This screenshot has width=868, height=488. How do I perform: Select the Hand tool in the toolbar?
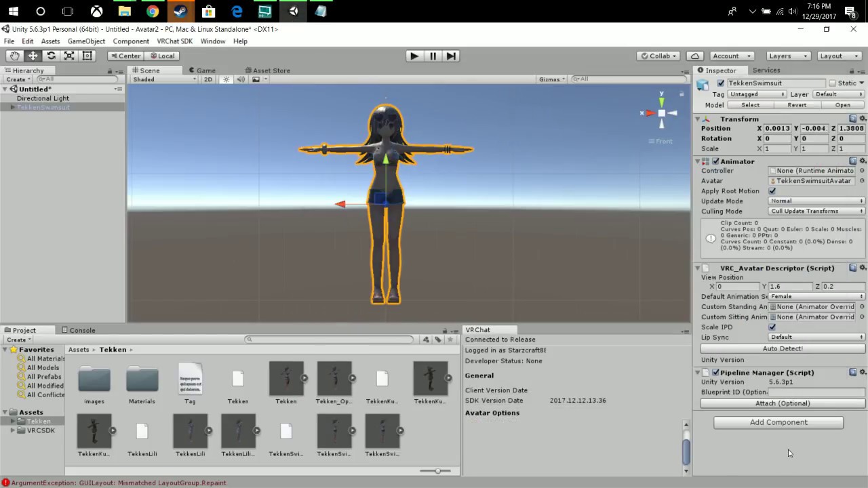pos(14,56)
